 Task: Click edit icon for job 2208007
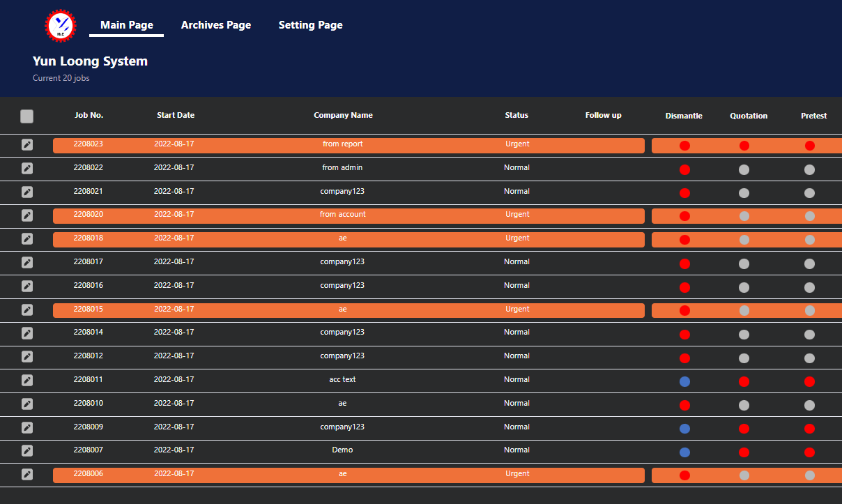[26, 451]
